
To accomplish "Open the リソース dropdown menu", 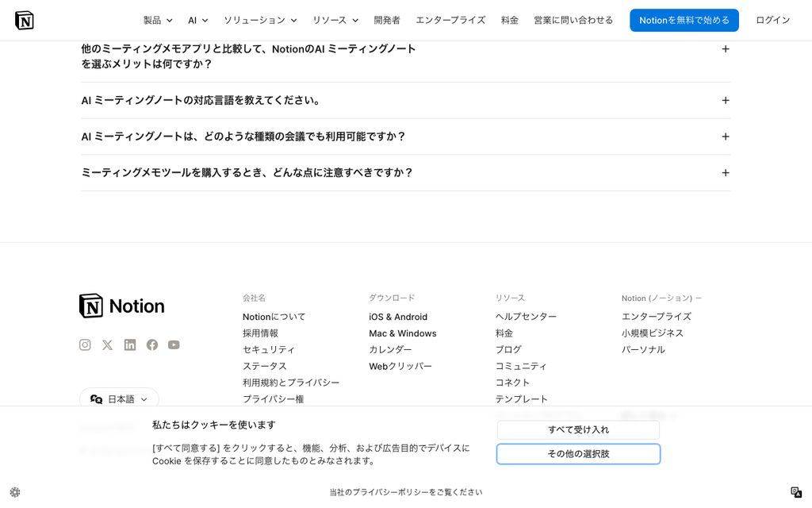I will 335,20.
